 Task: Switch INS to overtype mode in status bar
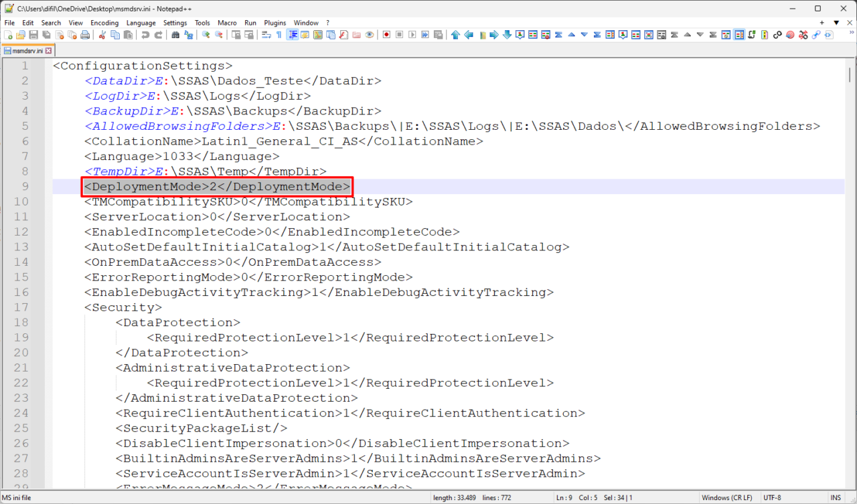coord(836,497)
